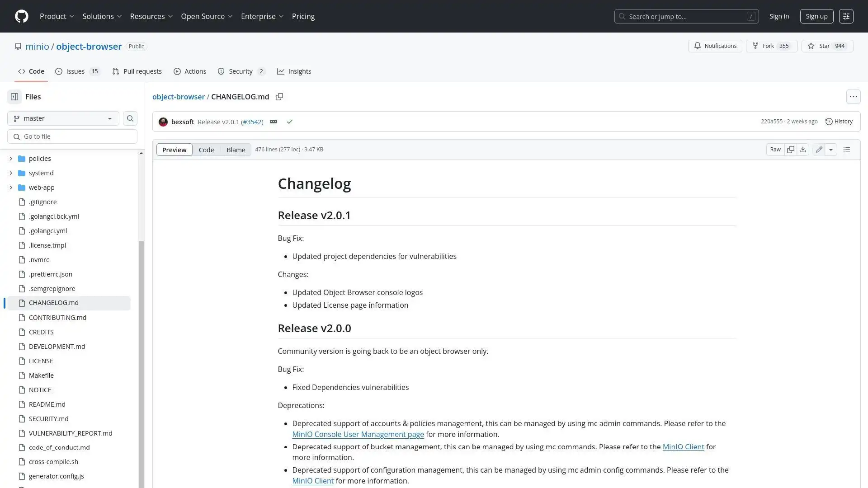Open the minio owner link
Screen dimensions: 868x488
coord(37,47)
